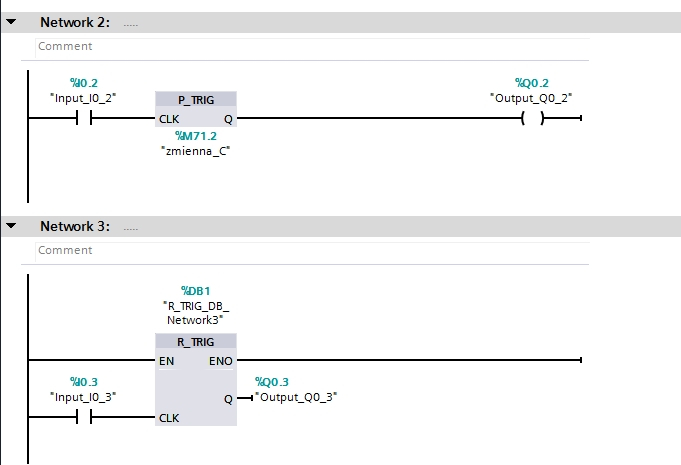Select the Output_Q0_2 coil symbol
This screenshot has width=681, height=465.
[x=532, y=118]
